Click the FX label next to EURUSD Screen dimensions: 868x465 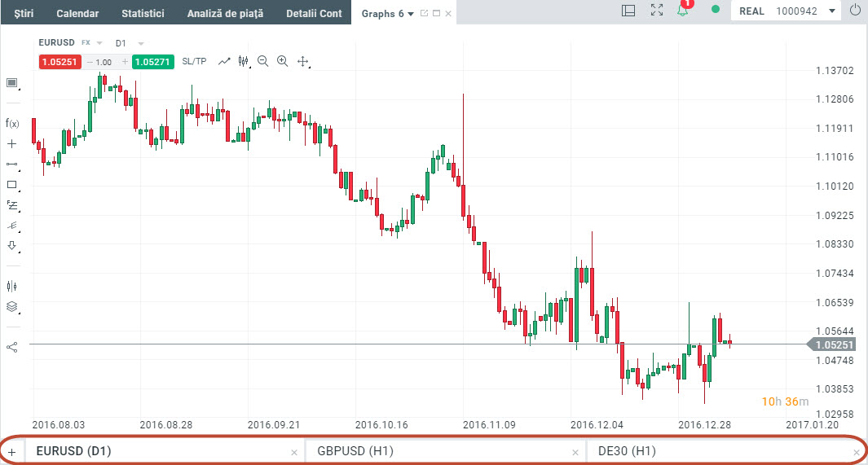pyautogui.click(x=86, y=42)
